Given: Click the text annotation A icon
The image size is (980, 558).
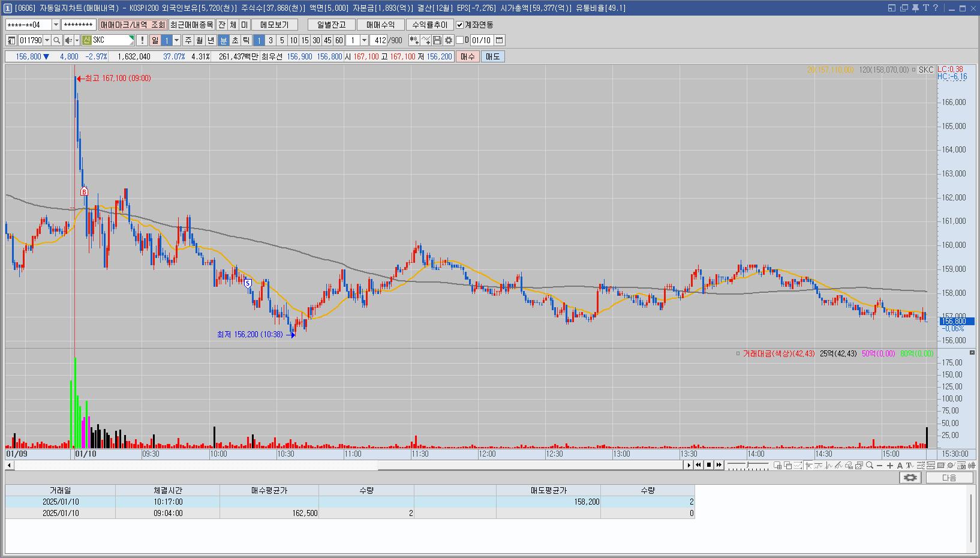Looking at the screenshot, I should 900,466.
